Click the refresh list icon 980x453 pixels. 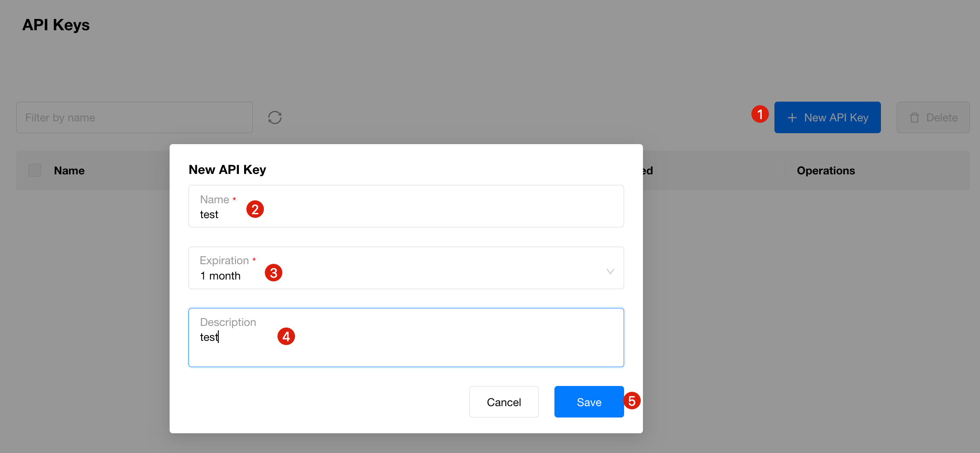point(275,117)
